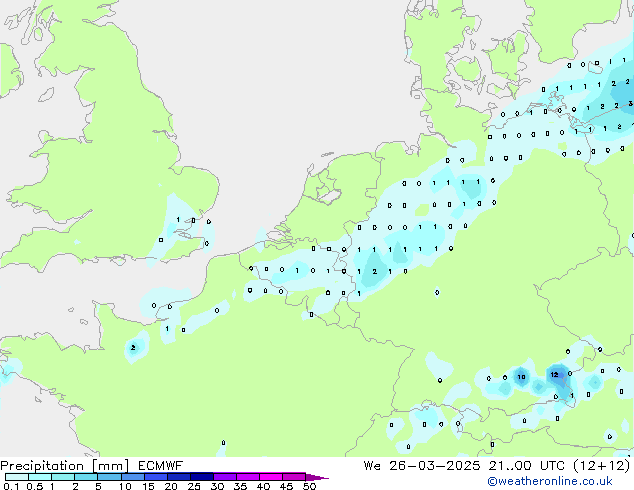Click the '3' value at the map's right edge
The width and height of the screenshot is (634, 490).
(x=631, y=104)
